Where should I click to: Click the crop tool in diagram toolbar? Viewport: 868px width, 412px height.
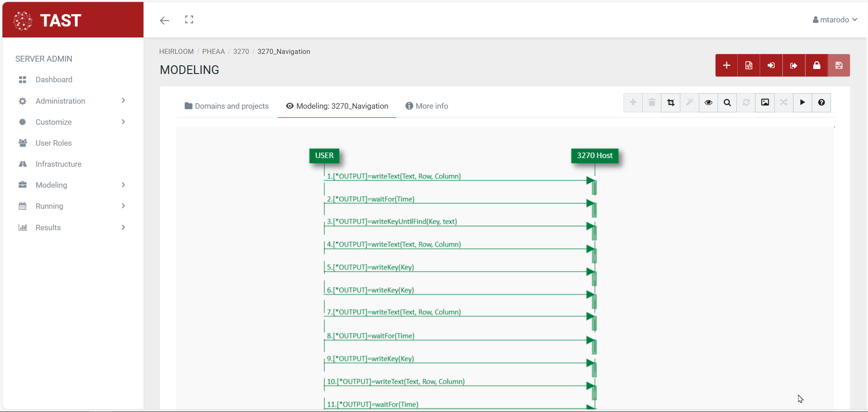pyautogui.click(x=671, y=102)
